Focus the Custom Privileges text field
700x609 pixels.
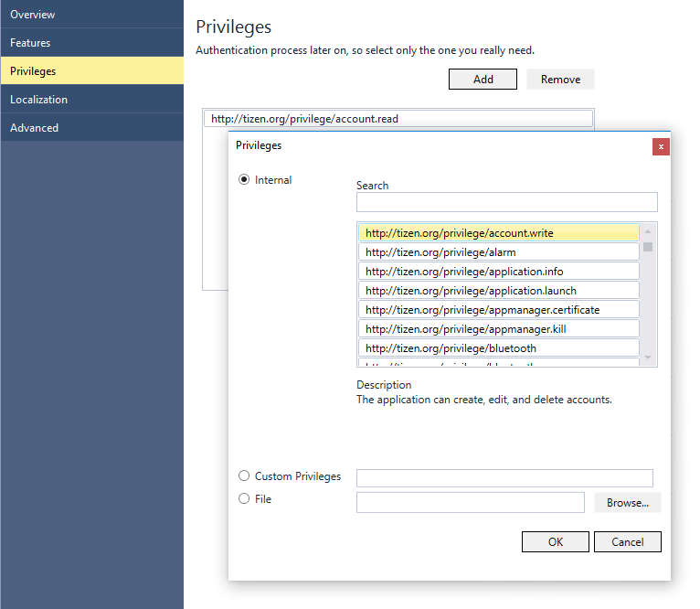(x=504, y=478)
